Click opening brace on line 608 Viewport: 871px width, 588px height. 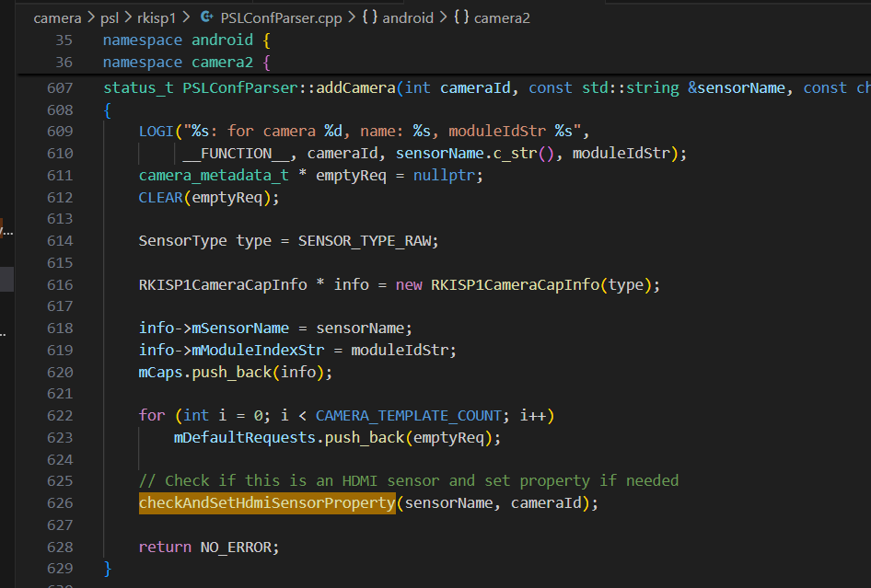point(107,110)
